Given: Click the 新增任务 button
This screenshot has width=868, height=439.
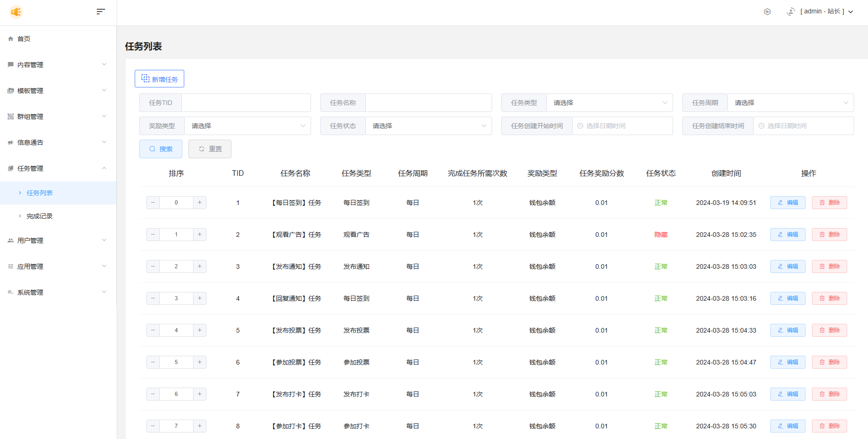Looking at the screenshot, I should tap(159, 79).
